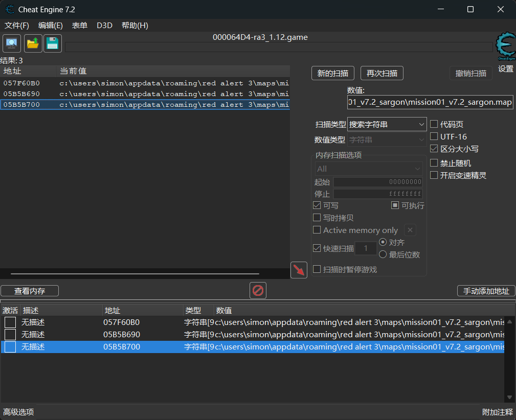Enable Active memory only checkbox
Viewport: 516px width, 420px height.
click(317, 229)
